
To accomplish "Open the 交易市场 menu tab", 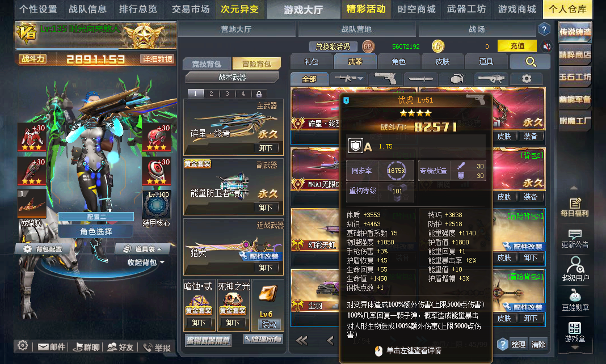I will [191, 9].
